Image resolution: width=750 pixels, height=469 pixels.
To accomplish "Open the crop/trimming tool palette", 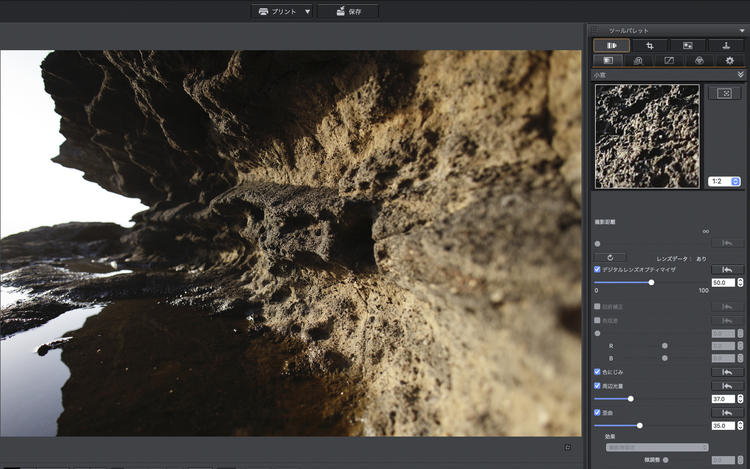I will pyautogui.click(x=649, y=45).
